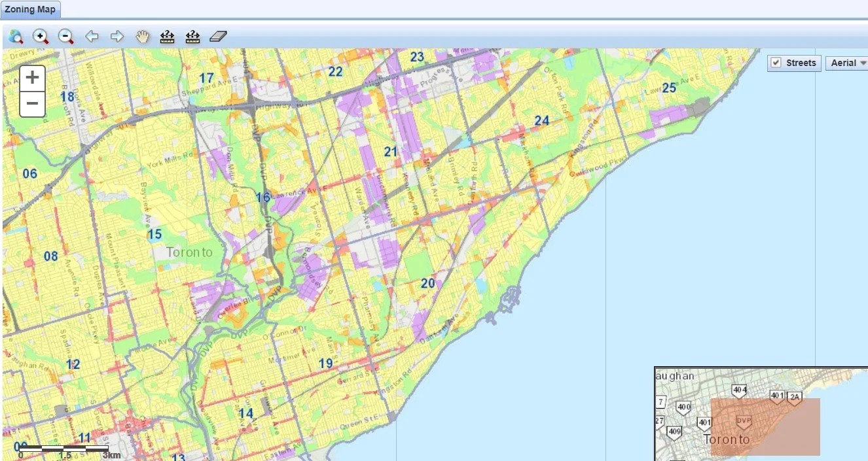Go to next map extent arrow
This screenshot has height=461, width=868.
117,37
